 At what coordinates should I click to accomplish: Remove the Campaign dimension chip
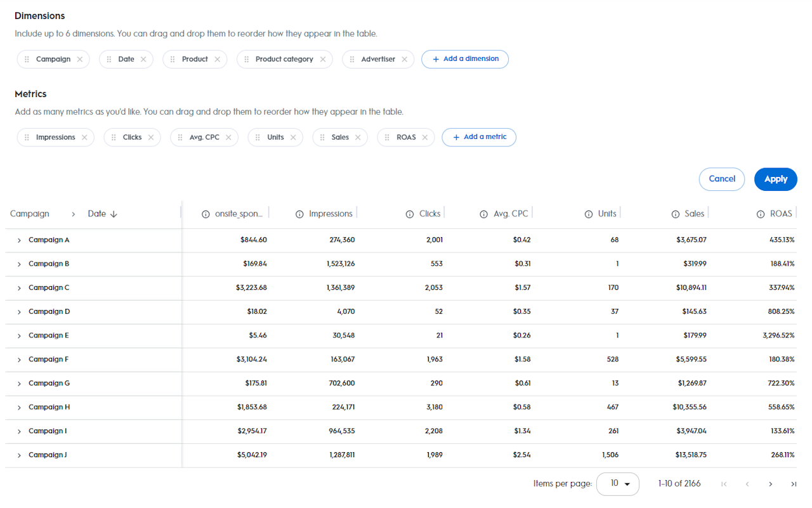80,60
